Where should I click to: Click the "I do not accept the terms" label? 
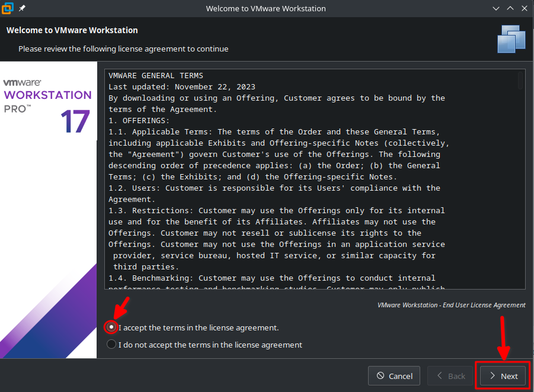pos(210,345)
